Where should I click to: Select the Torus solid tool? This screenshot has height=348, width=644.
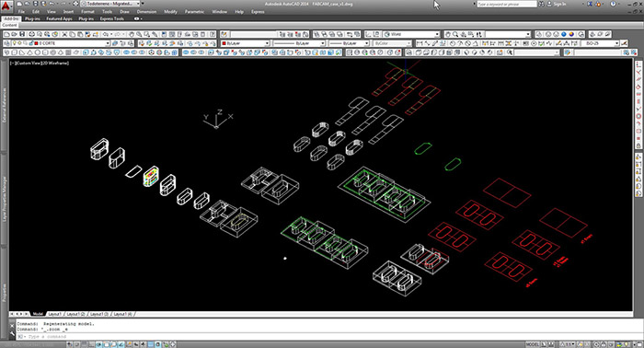53,52
